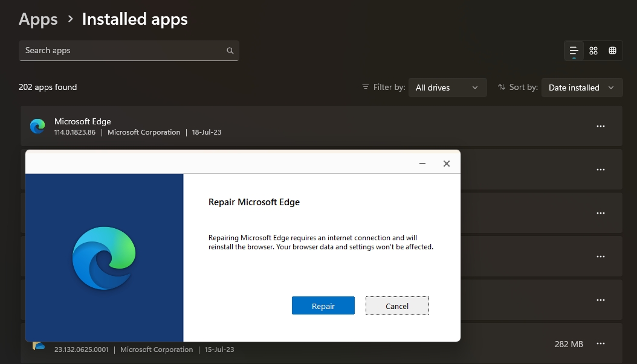Open the All drives filter dropdown
Screen dimensions: 637x364
pyautogui.click(x=447, y=87)
